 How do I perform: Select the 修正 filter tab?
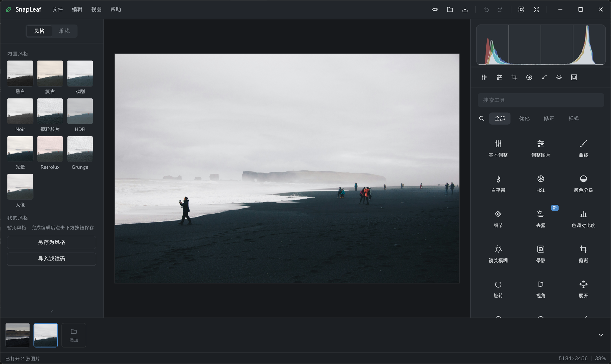(549, 118)
